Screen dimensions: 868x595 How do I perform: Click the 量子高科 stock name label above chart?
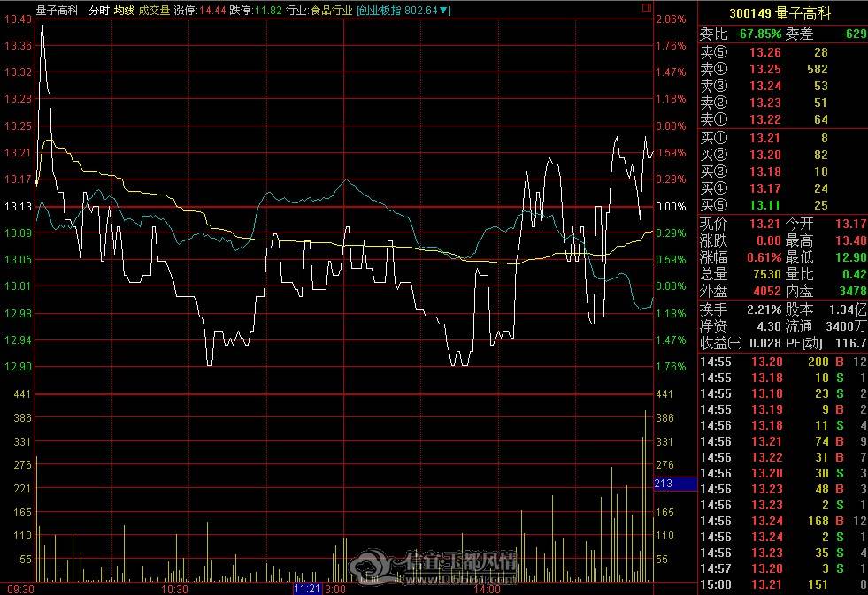[x=57, y=10]
